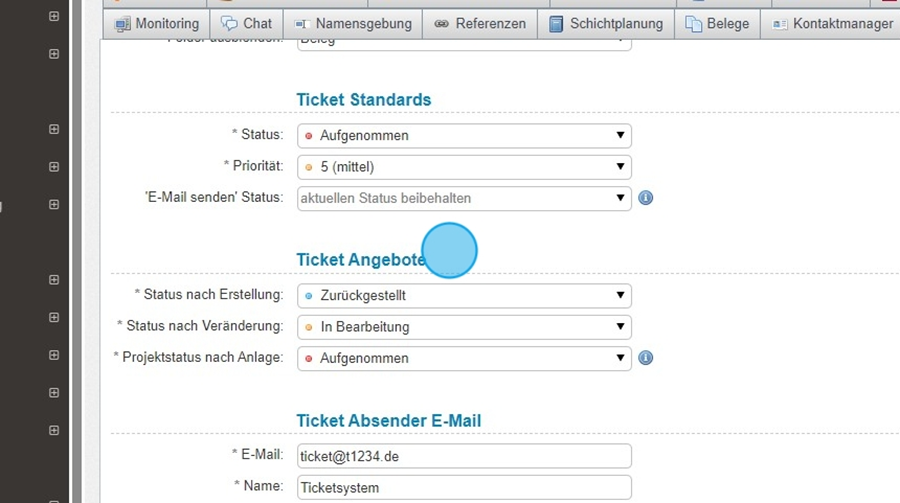The width and height of the screenshot is (900, 503).
Task: Click the chain link Referenzen icon
Action: [441, 24]
